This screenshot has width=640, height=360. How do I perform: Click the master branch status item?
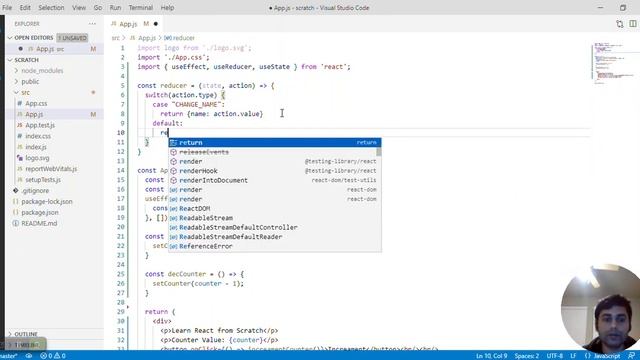click(x=9, y=356)
